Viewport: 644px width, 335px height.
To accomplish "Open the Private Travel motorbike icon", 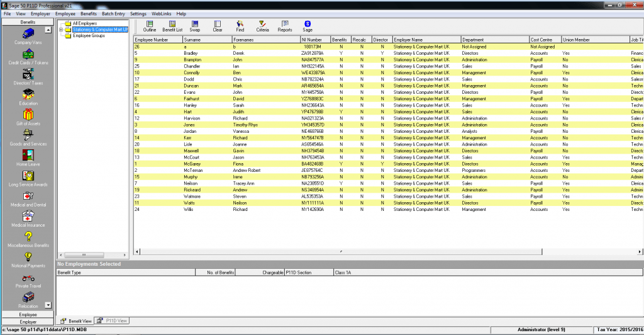I will [x=28, y=278].
